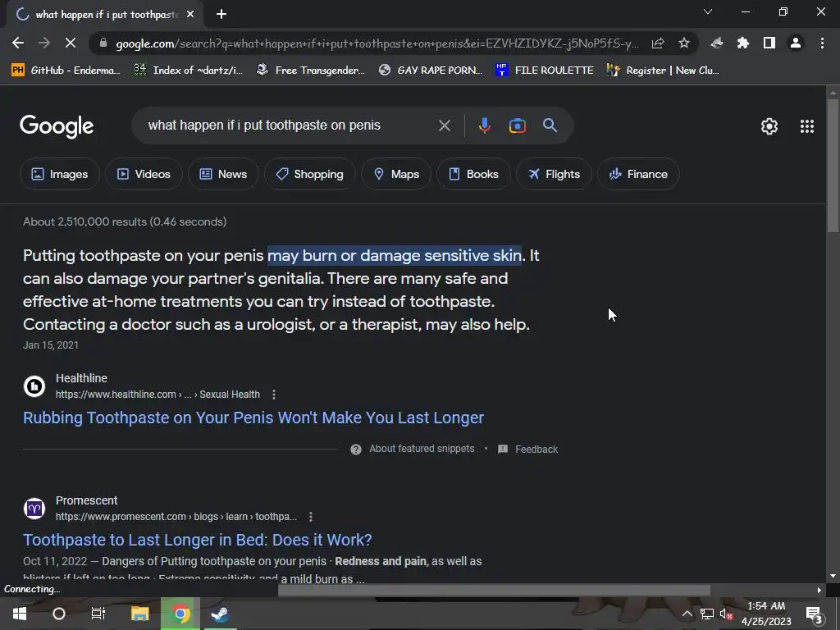The width and height of the screenshot is (840, 630).
Task: Open Cortana search circle on taskbar
Action: pyautogui.click(x=59, y=614)
